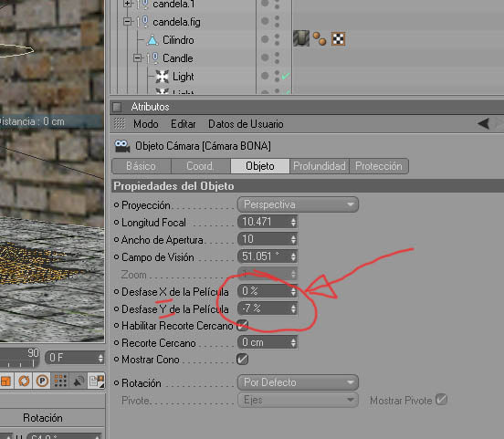
Task: Select the checkerboard UVW tag on Cilindro
Action: [x=339, y=39]
